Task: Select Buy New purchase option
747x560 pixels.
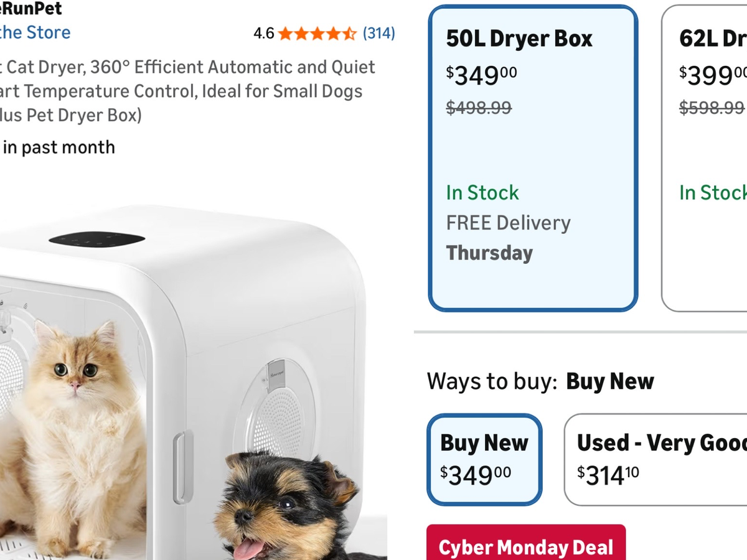Action: pos(484,460)
